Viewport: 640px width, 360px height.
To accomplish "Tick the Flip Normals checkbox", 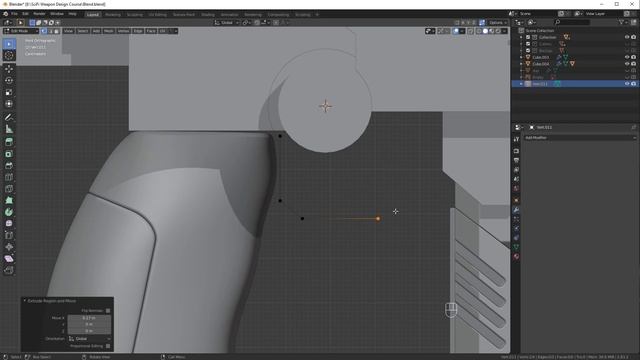I will [x=108, y=311].
